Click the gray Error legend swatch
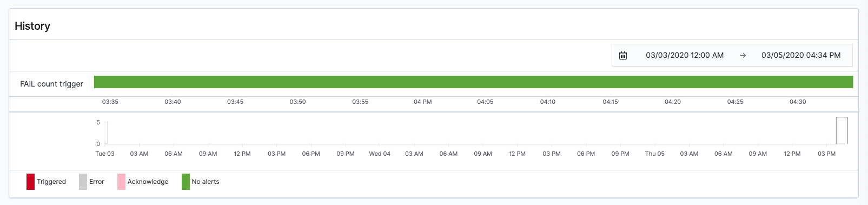Screen dimensions: 868x205 click(83, 182)
